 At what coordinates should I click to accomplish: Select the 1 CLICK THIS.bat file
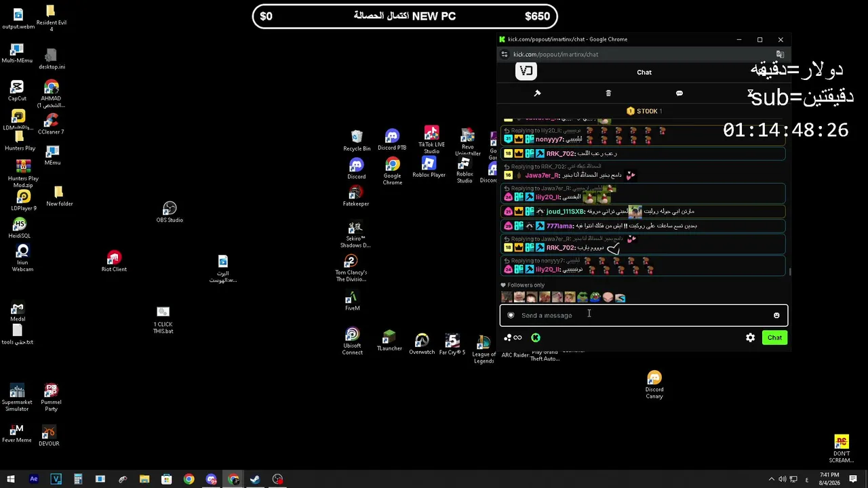click(x=163, y=320)
